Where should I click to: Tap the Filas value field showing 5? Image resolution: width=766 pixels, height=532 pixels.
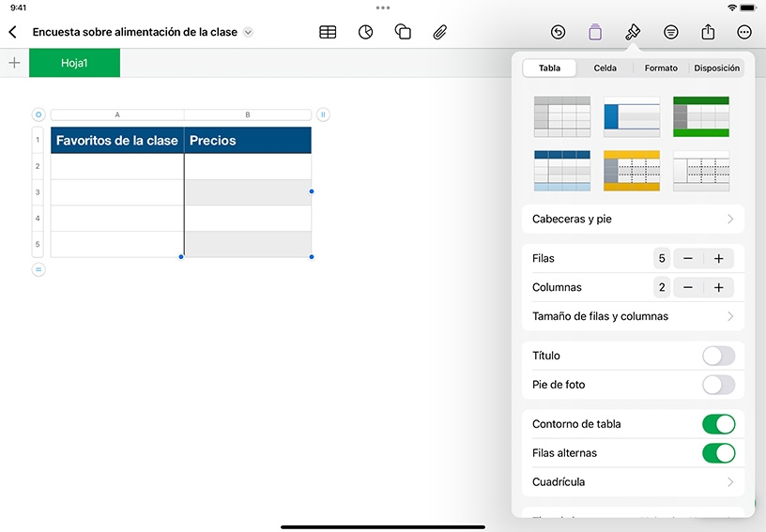662,258
